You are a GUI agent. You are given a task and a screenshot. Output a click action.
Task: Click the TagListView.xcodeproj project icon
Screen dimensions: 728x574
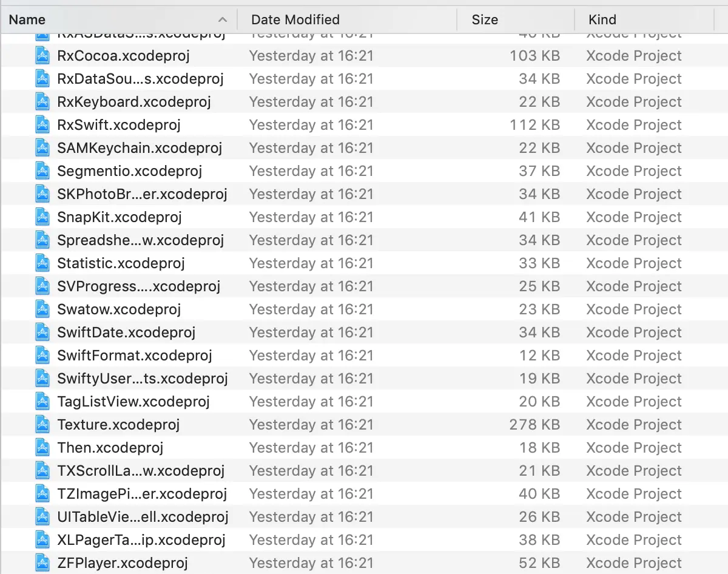pyautogui.click(x=42, y=402)
